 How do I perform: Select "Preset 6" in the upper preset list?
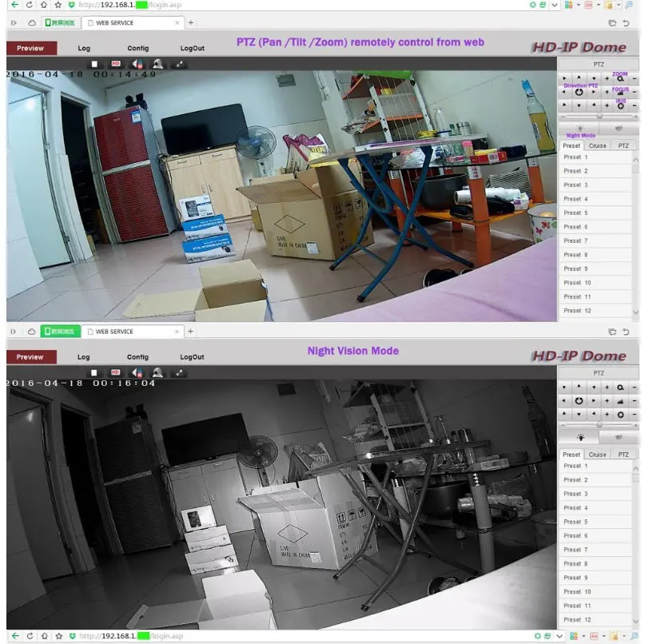point(595,227)
